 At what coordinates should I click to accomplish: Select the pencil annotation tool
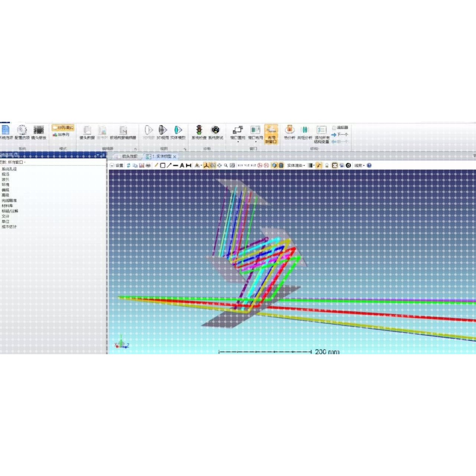click(156, 166)
